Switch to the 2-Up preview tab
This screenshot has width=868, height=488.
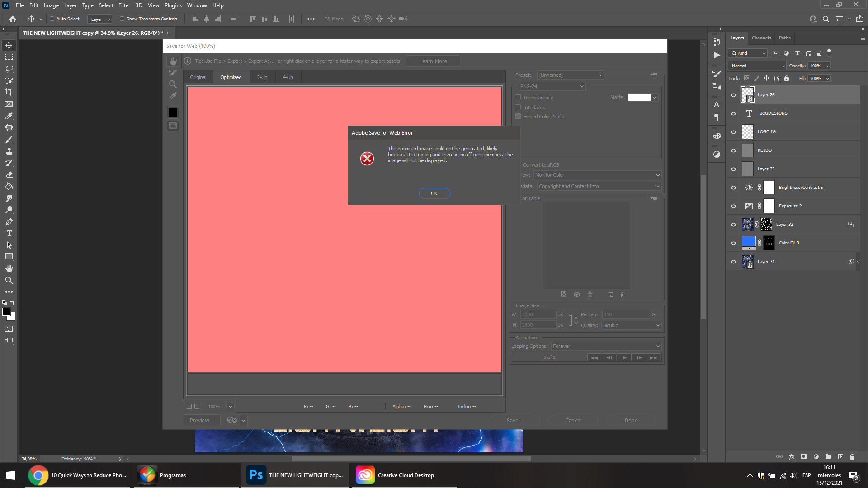[x=262, y=77]
